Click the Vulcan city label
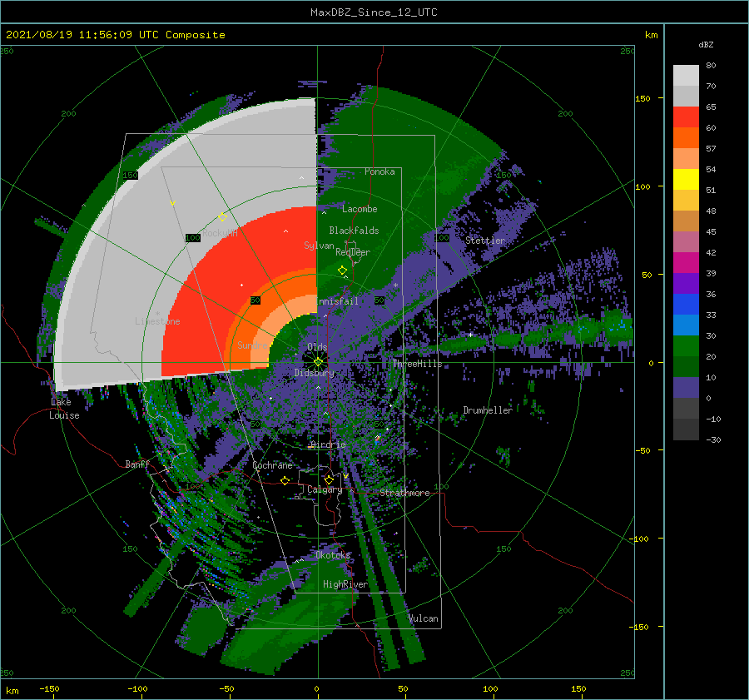This screenshot has height=700, width=749. 424,618
